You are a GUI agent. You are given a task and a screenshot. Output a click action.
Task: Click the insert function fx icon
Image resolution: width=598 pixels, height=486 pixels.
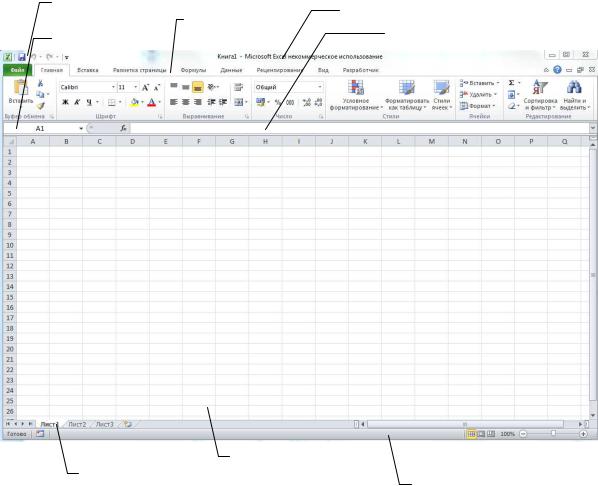point(123,128)
